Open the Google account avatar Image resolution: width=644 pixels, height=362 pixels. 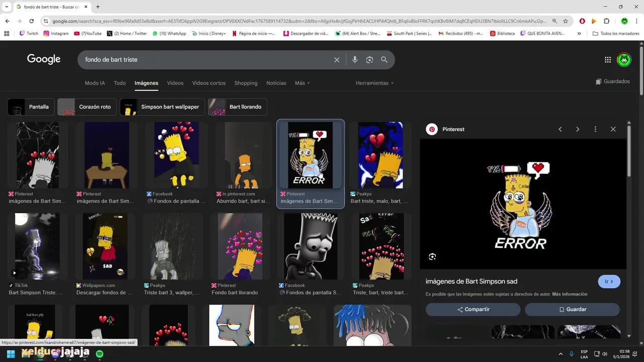(x=624, y=60)
